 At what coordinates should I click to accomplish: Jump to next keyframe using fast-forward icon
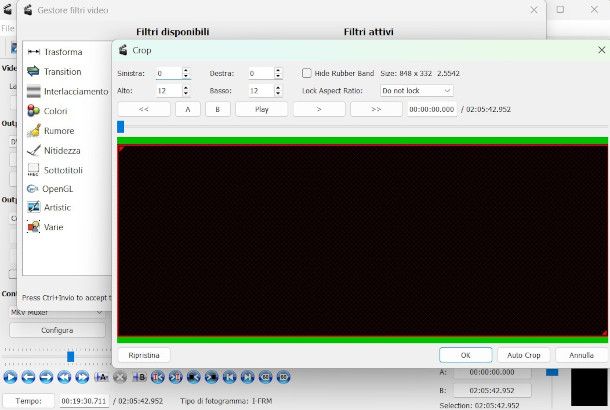pyautogui.click(x=82, y=377)
